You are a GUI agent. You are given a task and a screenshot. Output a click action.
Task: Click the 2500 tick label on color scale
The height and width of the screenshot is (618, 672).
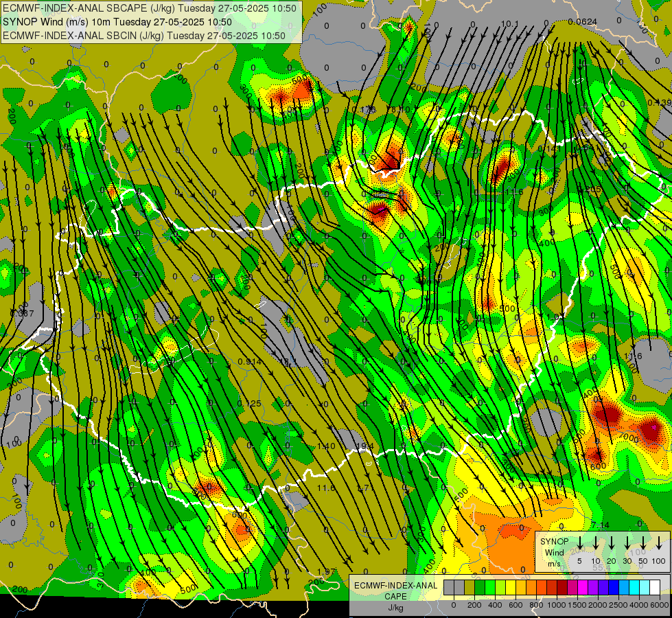coord(618,605)
